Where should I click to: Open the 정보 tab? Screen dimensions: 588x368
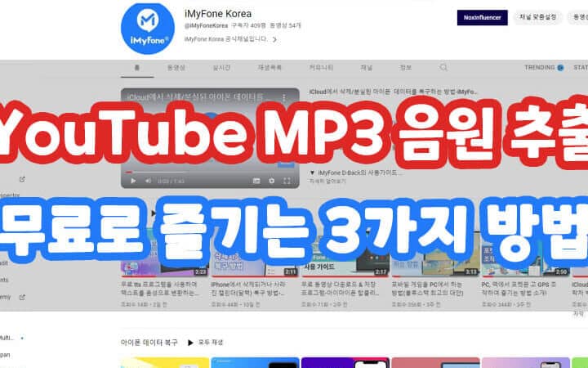coord(405,68)
